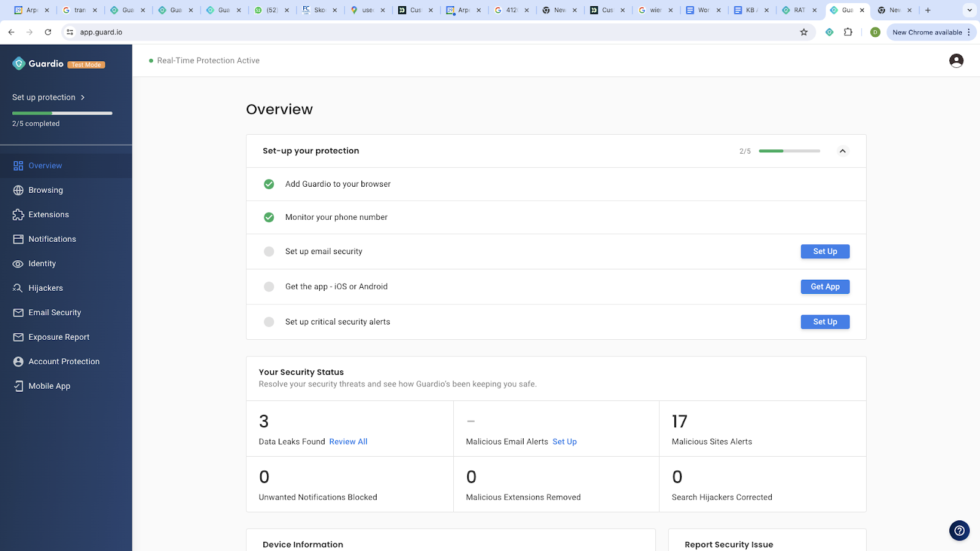Mark the critical security alerts task circle
Screen dimensions: 980x551
pos(268,321)
